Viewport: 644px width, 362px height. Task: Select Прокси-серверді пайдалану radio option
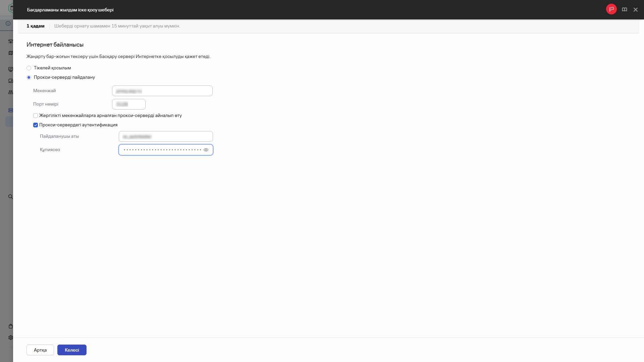(29, 77)
